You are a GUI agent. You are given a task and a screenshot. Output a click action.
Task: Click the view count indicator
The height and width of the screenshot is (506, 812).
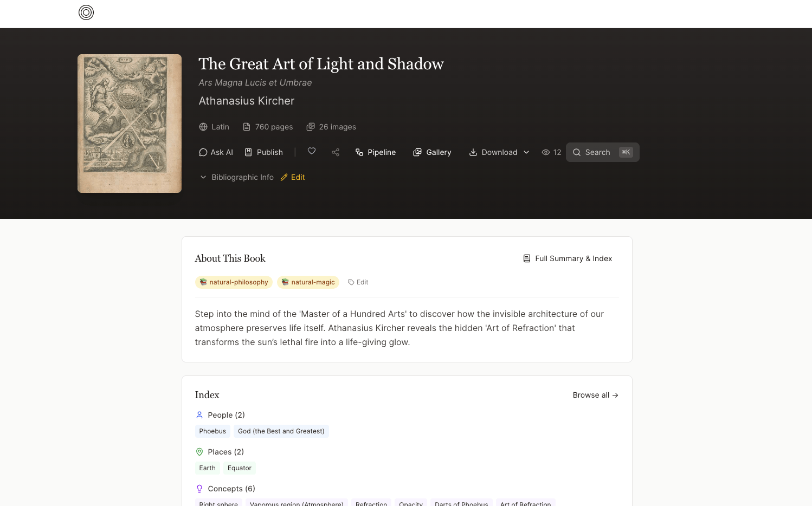tap(551, 152)
